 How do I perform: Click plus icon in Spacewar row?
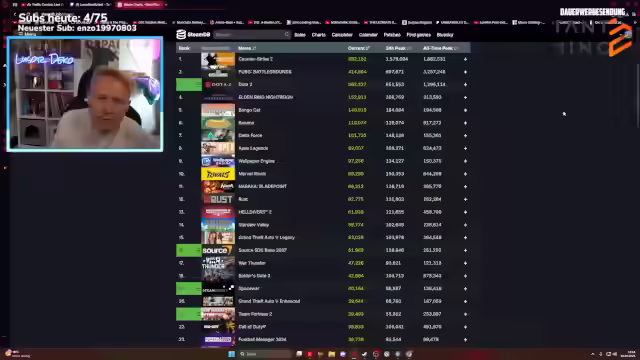pos(465,289)
